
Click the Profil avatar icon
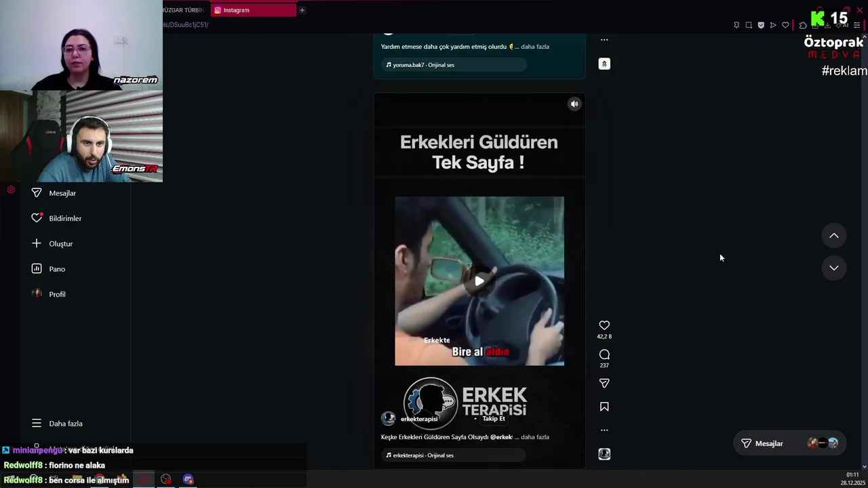coord(37,293)
